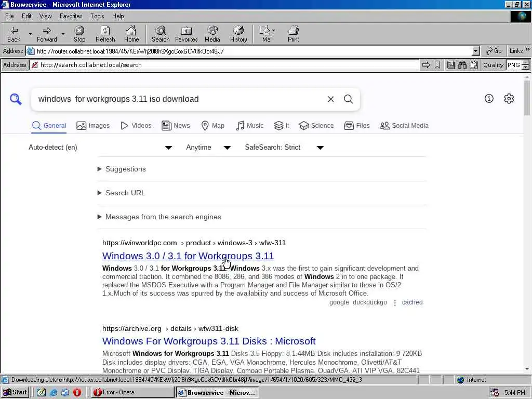This screenshot has height=399, width=532.
Task: Open the Anytime time range dropdown
Action: coord(208,147)
